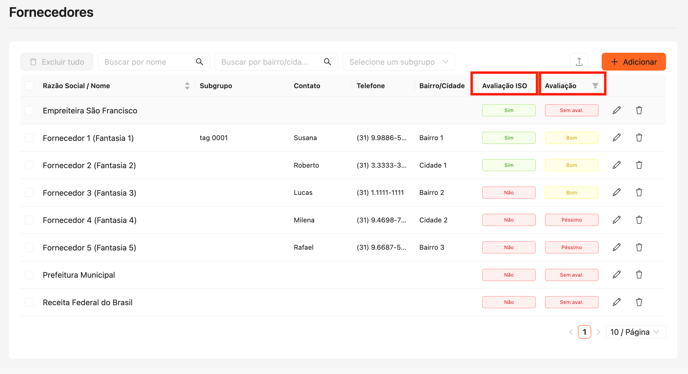Click the Avaliação ISO column header

[x=505, y=86]
